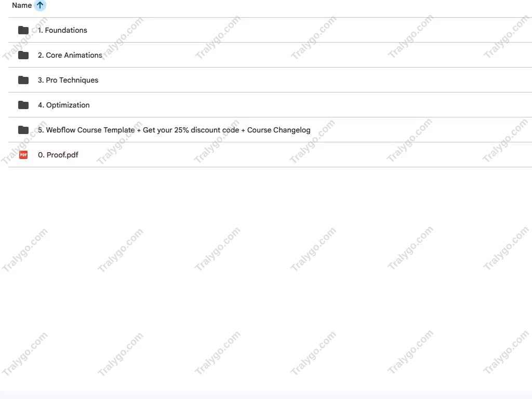Image resolution: width=532 pixels, height=399 pixels.
Task: Select the '4. Optimization' folder name
Action: [x=64, y=105]
